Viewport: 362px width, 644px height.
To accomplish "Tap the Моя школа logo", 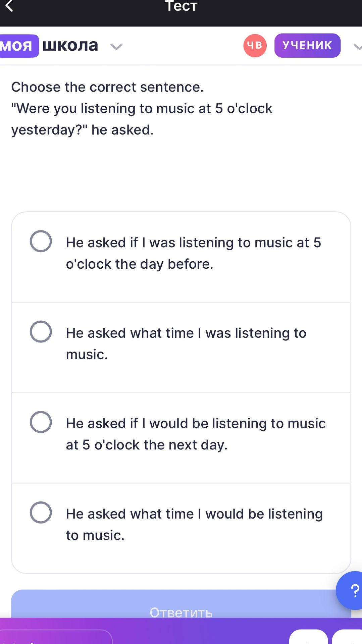I will tap(49, 46).
